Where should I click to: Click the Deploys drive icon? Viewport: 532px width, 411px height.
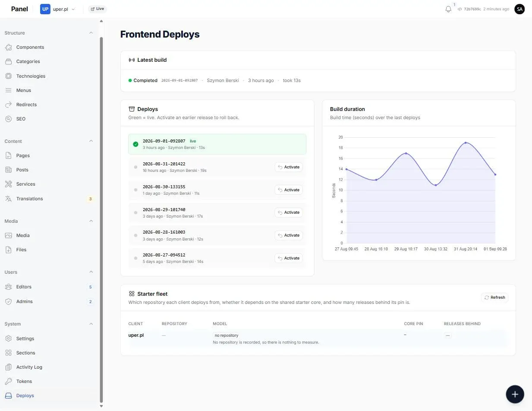click(8, 395)
